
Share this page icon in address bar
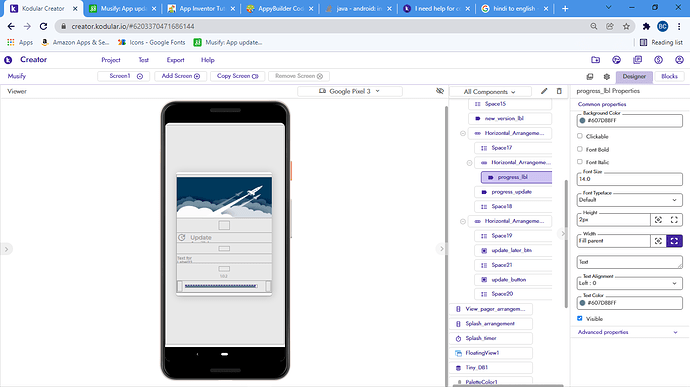[x=610, y=26]
